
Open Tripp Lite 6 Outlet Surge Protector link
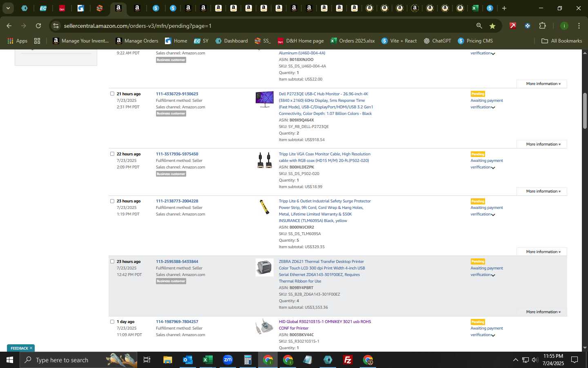tap(325, 211)
